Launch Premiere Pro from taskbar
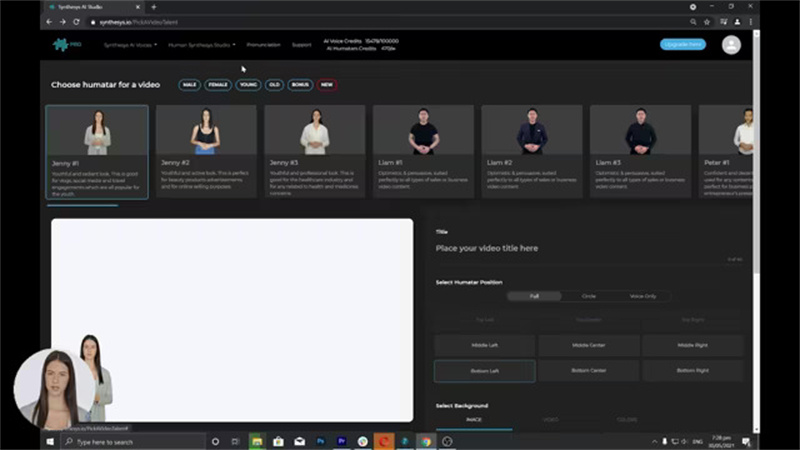The image size is (800, 450). pyautogui.click(x=341, y=442)
